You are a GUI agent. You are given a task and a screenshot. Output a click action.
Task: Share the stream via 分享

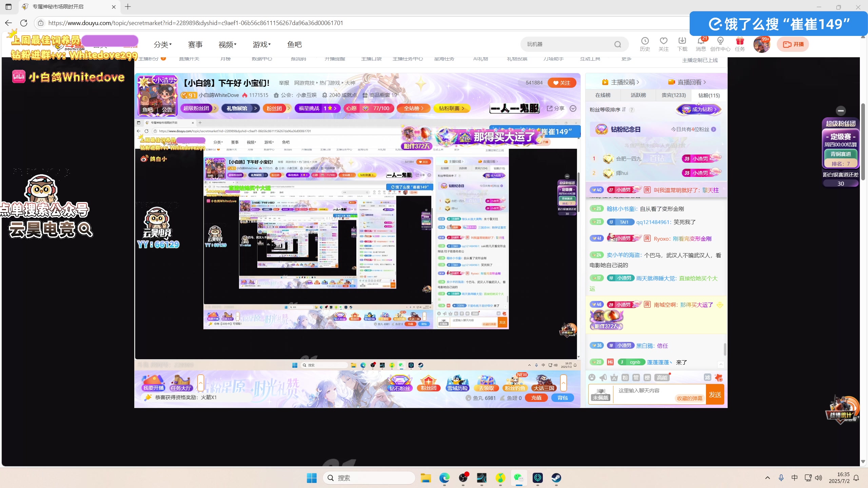[555, 108]
